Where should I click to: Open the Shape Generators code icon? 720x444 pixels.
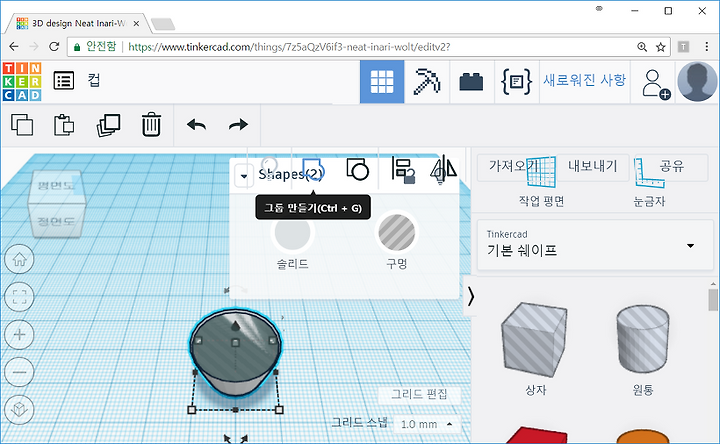tap(516, 82)
